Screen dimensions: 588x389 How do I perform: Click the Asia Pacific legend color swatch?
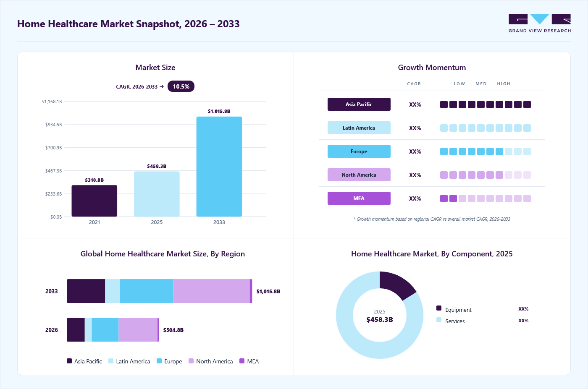(x=69, y=361)
